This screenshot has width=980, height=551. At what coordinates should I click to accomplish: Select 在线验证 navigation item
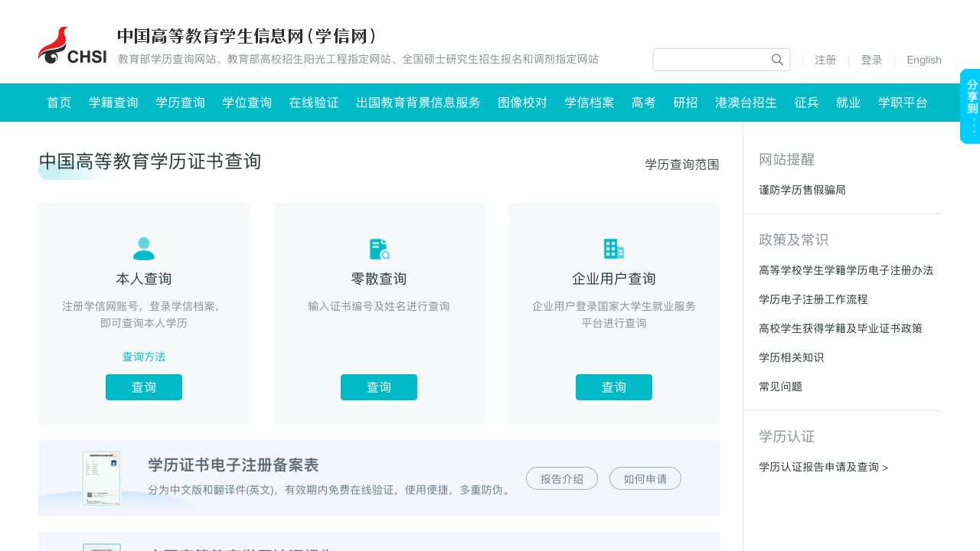coord(314,103)
